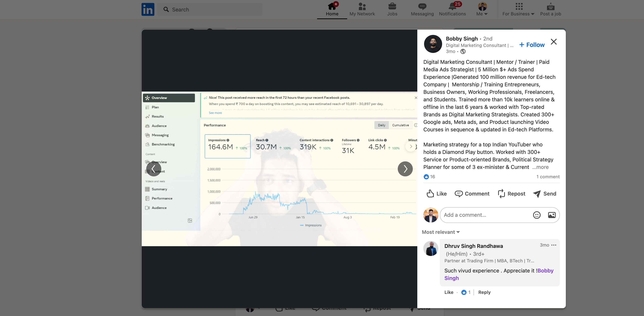Like Bobby Singh's post
The width and height of the screenshot is (644, 316).
(436, 194)
